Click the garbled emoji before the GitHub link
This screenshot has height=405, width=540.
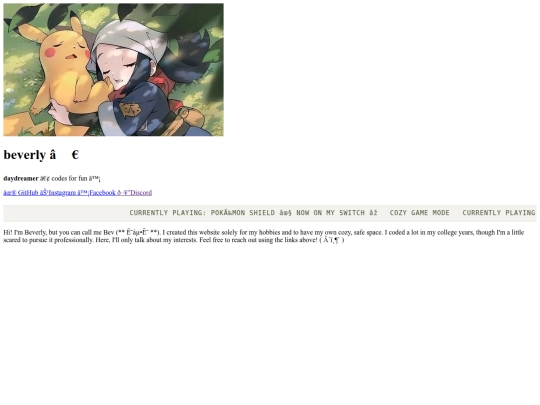click(10, 193)
